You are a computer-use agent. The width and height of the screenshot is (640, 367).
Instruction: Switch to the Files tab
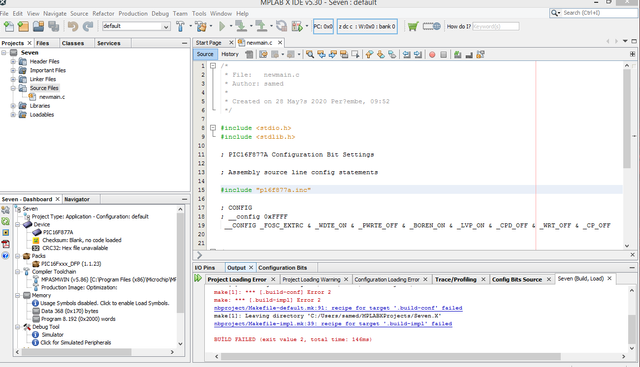pos(42,43)
